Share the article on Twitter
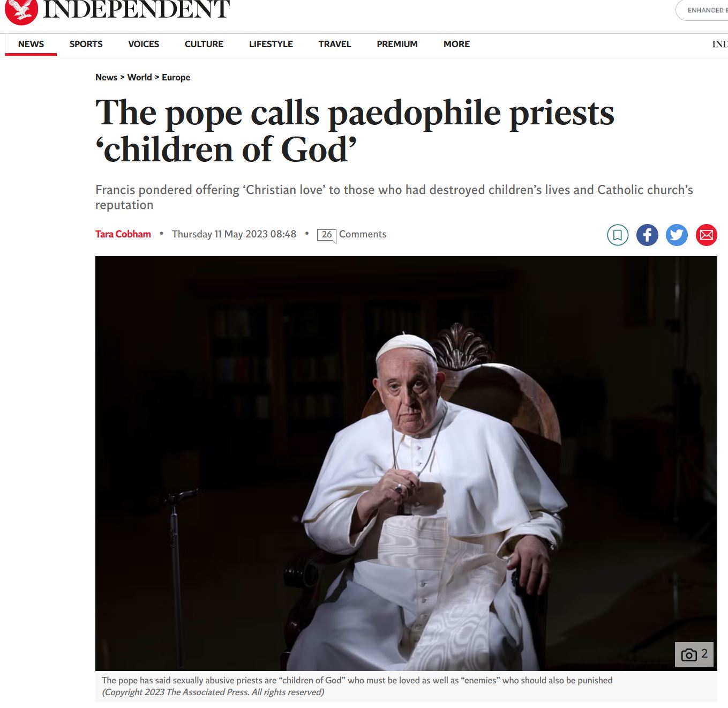The width and height of the screenshot is (728, 708). click(x=677, y=235)
